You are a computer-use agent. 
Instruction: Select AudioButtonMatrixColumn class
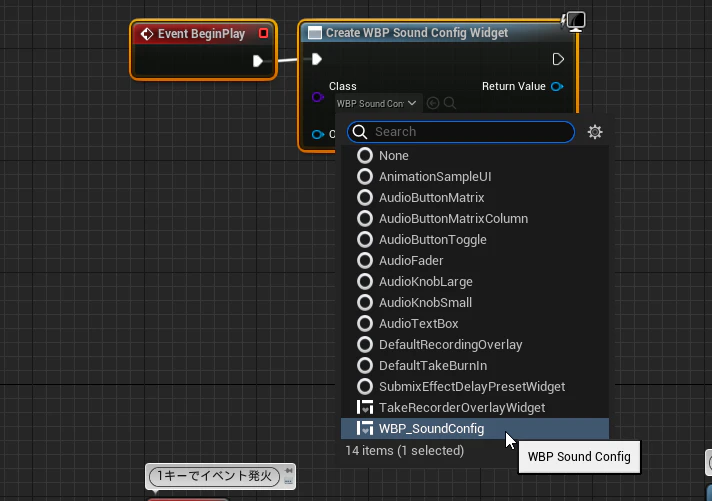pos(475,218)
